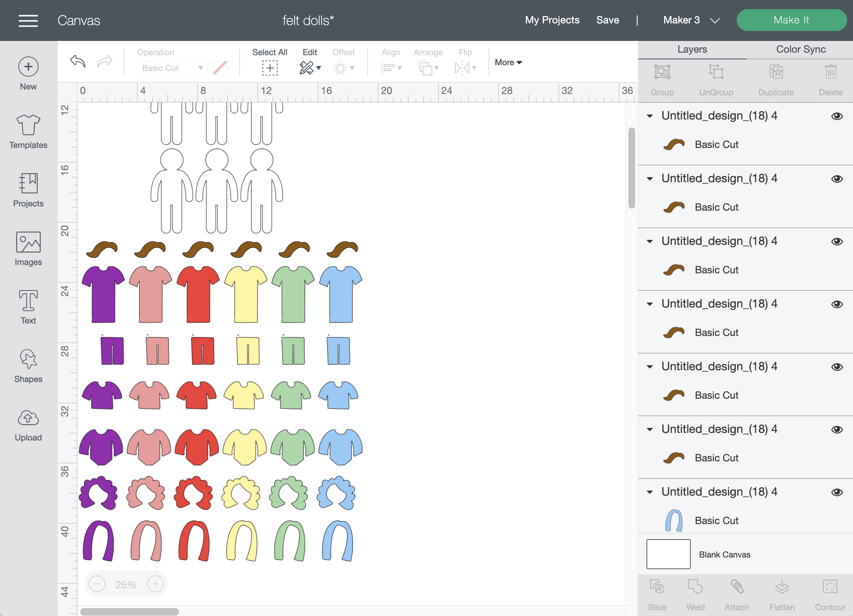
Task: Save the felt dolls project
Action: [608, 20]
